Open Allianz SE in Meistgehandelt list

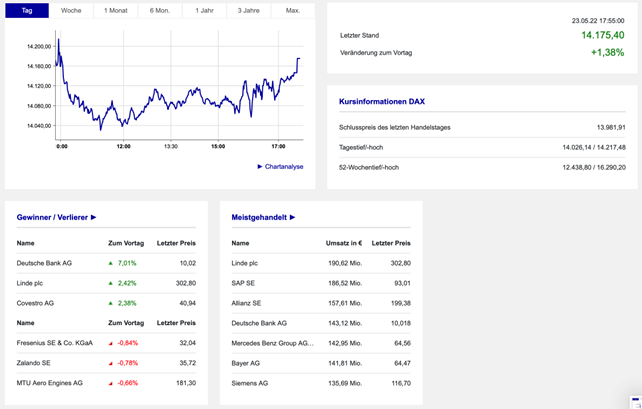point(246,303)
